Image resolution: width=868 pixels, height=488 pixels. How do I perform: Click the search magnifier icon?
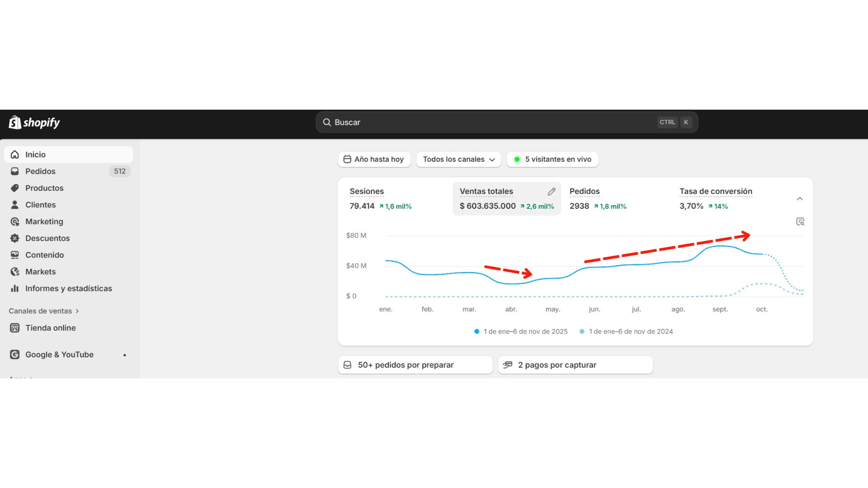point(327,122)
